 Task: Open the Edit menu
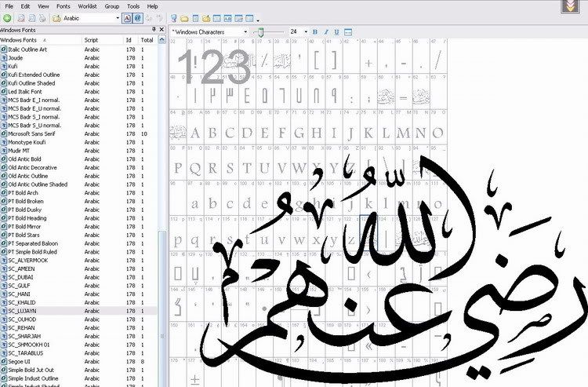point(25,6)
